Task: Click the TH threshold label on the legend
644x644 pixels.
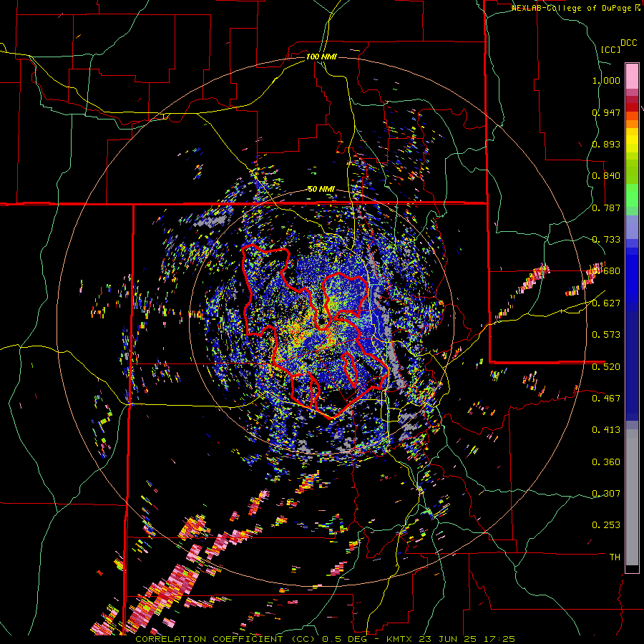Action: pos(615,557)
